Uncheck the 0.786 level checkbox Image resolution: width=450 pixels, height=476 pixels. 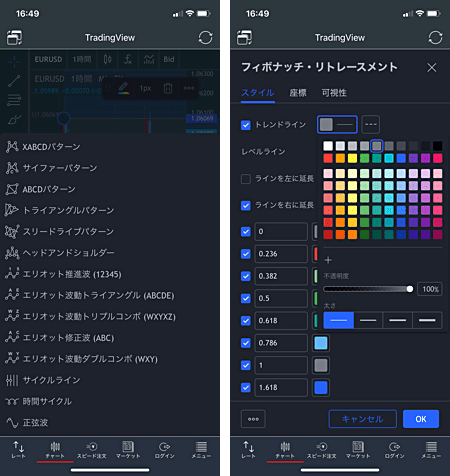246,343
